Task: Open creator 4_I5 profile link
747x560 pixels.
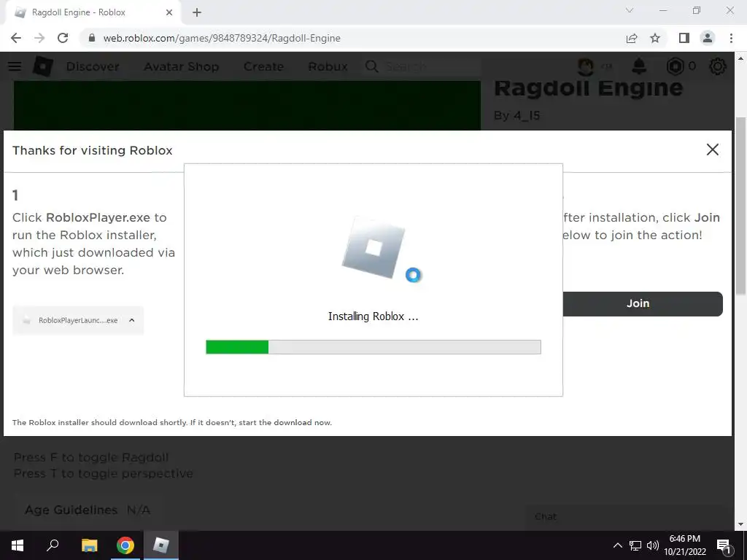Action: click(x=527, y=116)
